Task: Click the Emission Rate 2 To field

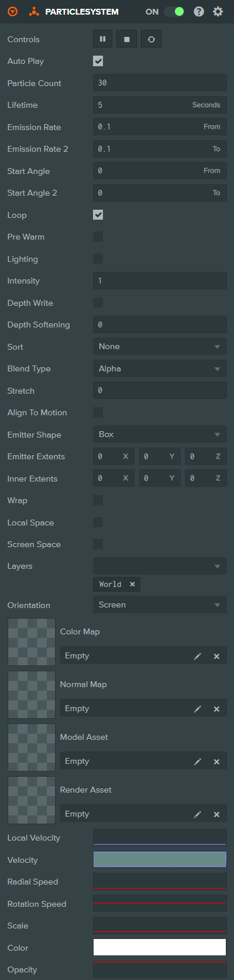Action: (160, 149)
